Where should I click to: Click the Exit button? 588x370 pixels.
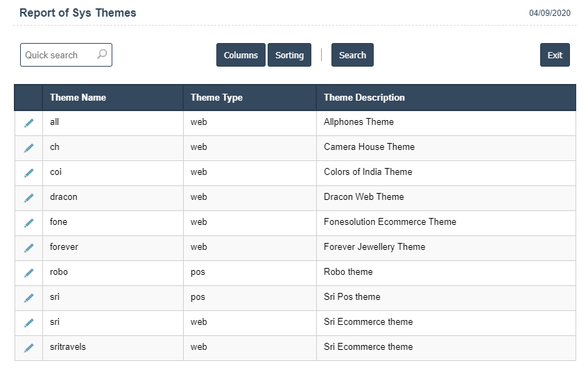[555, 56]
